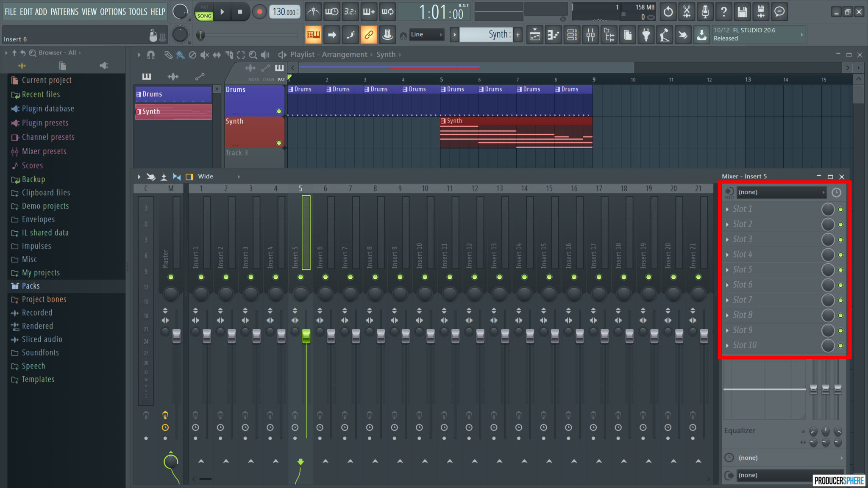The width and height of the screenshot is (868, 488).
Task: Open the ADD menu
Action: coord(41,12)
